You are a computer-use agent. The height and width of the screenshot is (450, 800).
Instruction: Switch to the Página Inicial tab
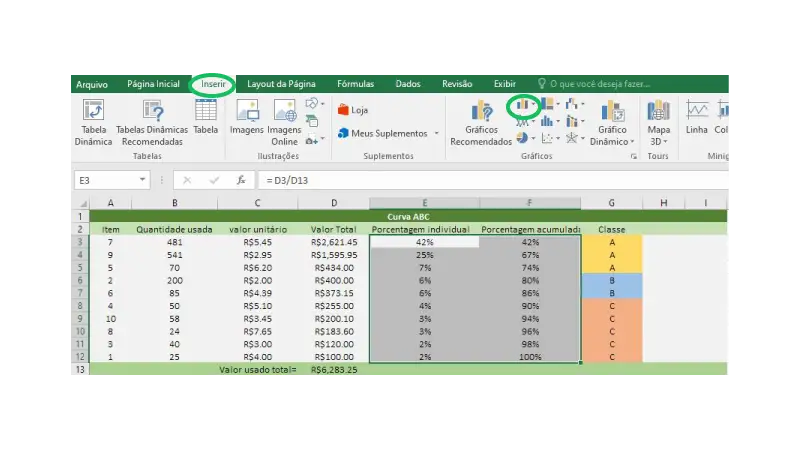tap(153, 84)
